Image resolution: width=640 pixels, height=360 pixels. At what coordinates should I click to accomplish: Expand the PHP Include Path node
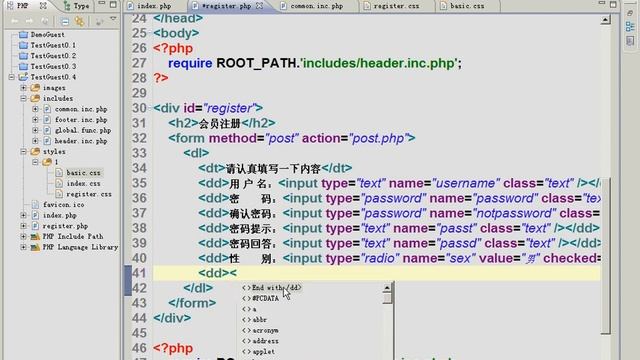pyautogui.click(x=23, y=236)
